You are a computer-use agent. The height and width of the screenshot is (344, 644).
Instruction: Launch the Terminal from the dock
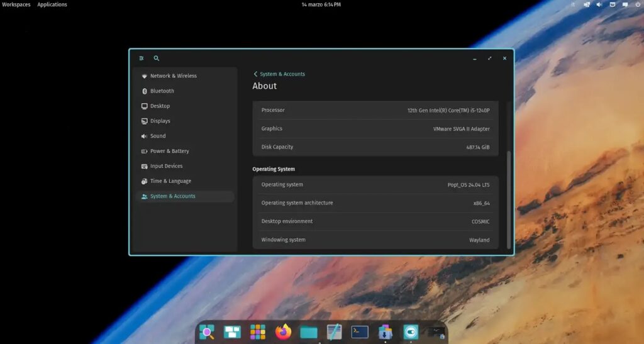359,331
